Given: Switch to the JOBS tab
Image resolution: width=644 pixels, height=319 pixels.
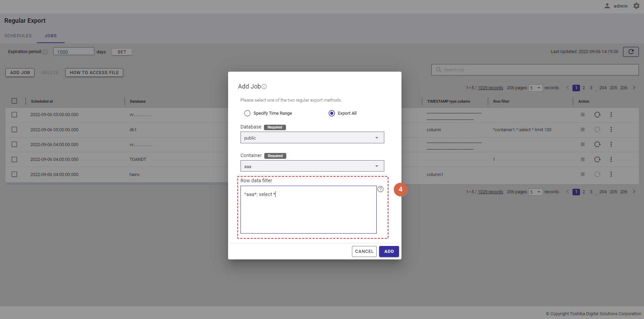Looking at the screenshot, I should pos(51,36).
